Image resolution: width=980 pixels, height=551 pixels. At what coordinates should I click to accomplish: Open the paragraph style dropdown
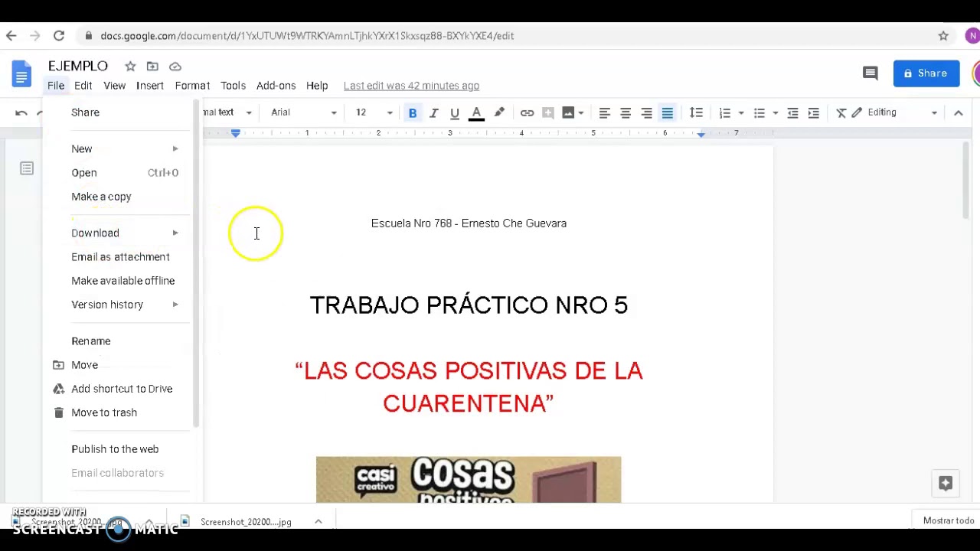pyautogui.click(x=228, y=113)
